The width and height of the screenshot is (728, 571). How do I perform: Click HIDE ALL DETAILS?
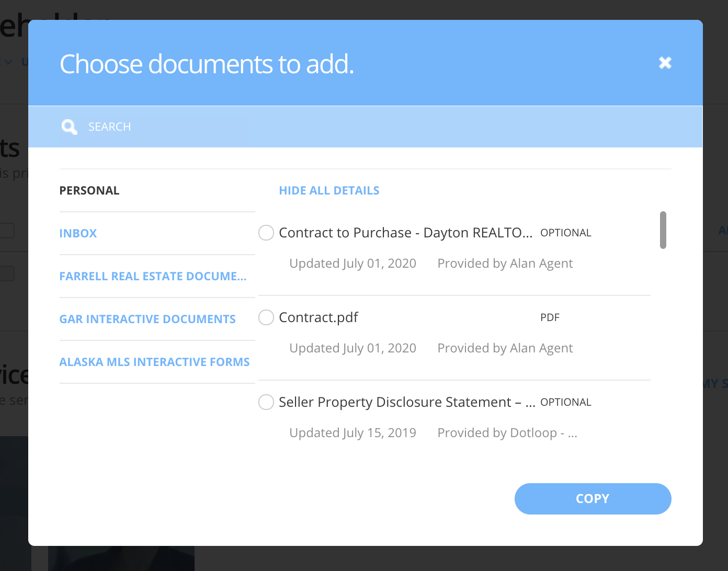(x=329, y=190)
